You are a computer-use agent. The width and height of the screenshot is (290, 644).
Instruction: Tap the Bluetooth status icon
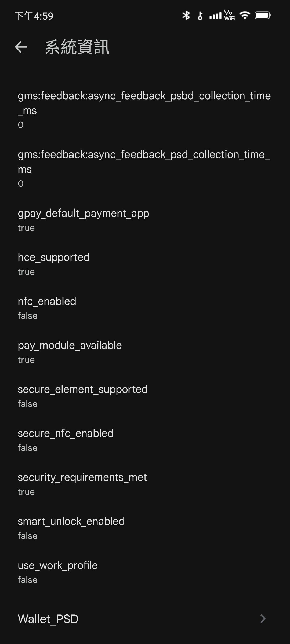click(186, 16)
